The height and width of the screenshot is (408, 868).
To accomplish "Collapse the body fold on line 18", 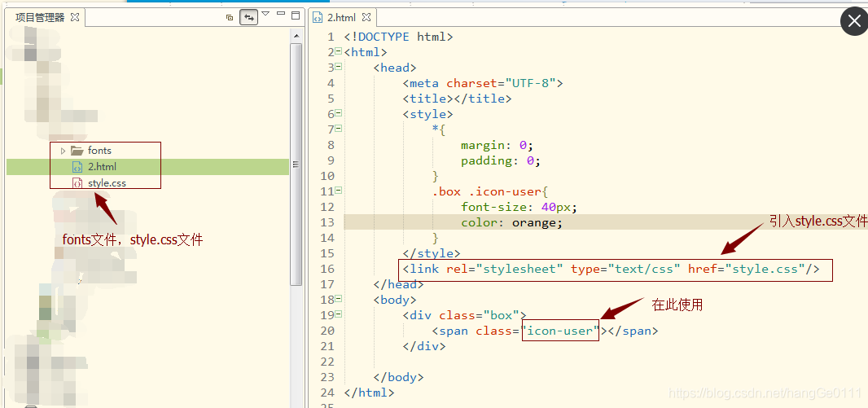I will click(x=338, y=299).
